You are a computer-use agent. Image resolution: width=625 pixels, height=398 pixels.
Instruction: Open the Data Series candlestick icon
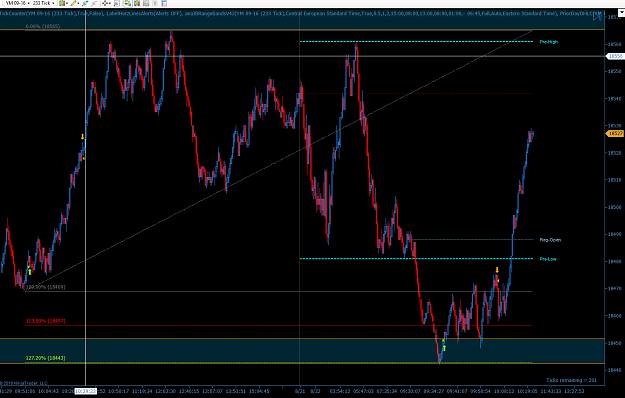tap(137, 3)
